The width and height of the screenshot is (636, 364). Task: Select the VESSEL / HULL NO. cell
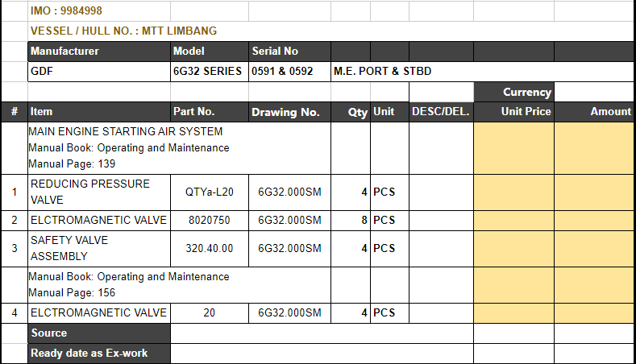pos(123,31)
